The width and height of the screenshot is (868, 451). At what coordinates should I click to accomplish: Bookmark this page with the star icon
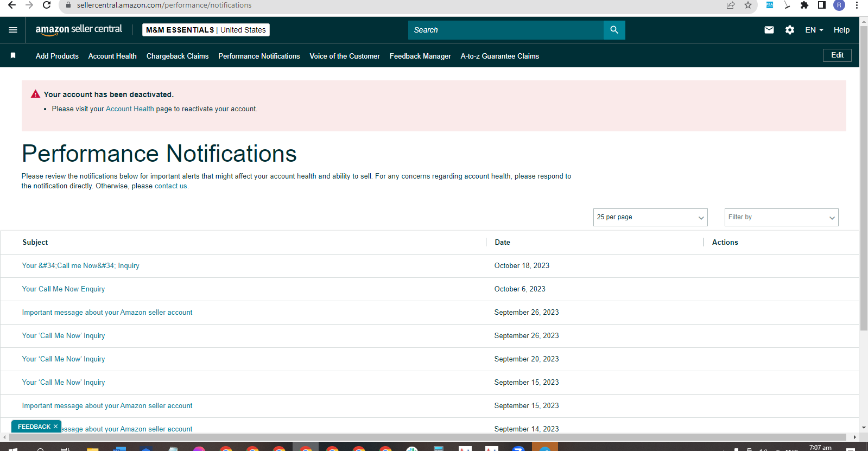[748, 5]
